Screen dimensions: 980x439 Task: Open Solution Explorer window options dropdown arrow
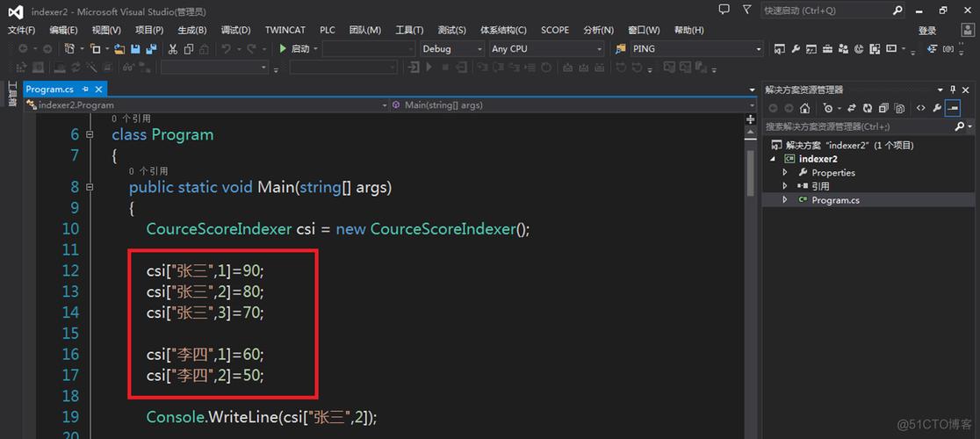point(940,90)
